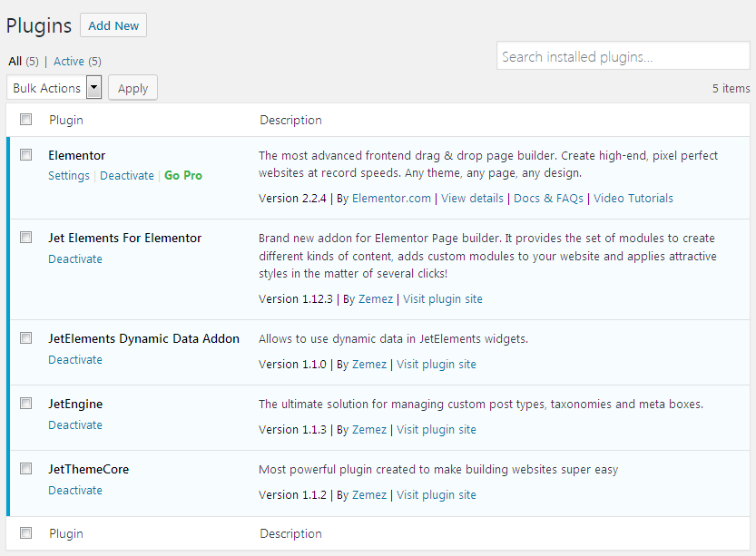Image resolution: width=756 pixels, height=556 pixels.
Task: Visit the JetEngine plugin site
Action: click(x=437, y=429)
